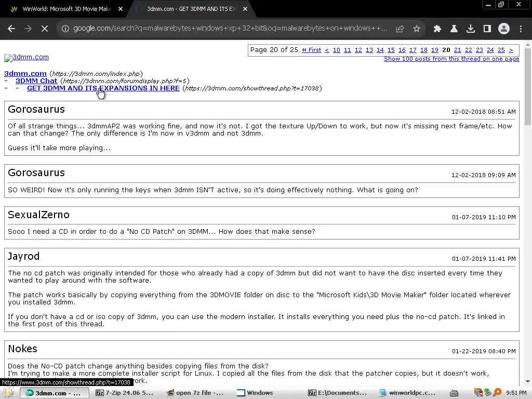532x399 pixels.
Task: Click the next page > link
Action: click(x=511, y=50)
